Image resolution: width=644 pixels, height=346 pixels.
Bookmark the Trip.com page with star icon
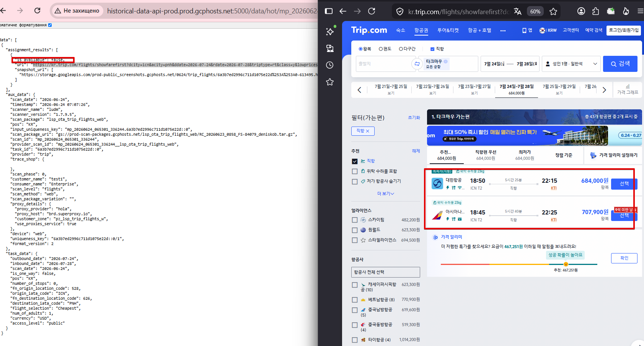tap(553, 11)
